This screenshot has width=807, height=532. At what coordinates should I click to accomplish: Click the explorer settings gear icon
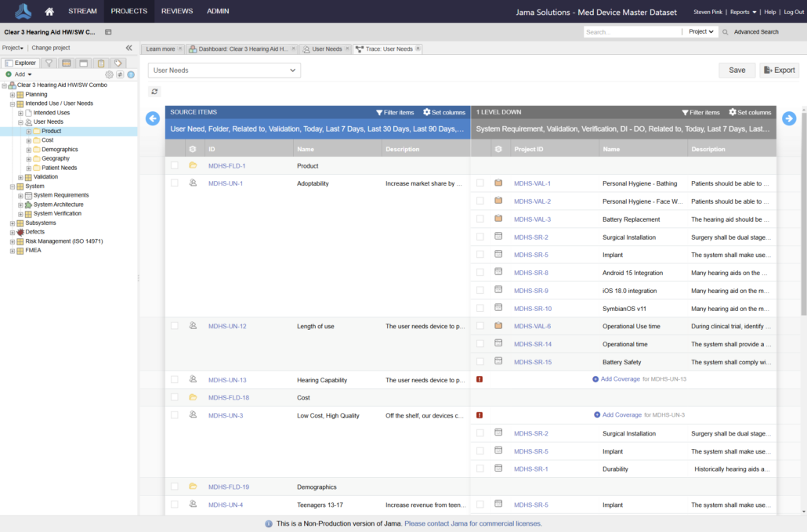tap(109, 74)
